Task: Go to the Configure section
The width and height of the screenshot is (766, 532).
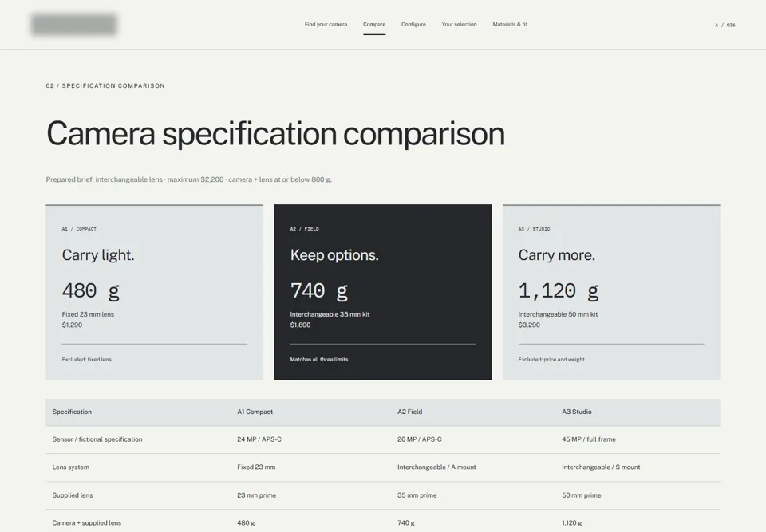Action: point(413,25)
